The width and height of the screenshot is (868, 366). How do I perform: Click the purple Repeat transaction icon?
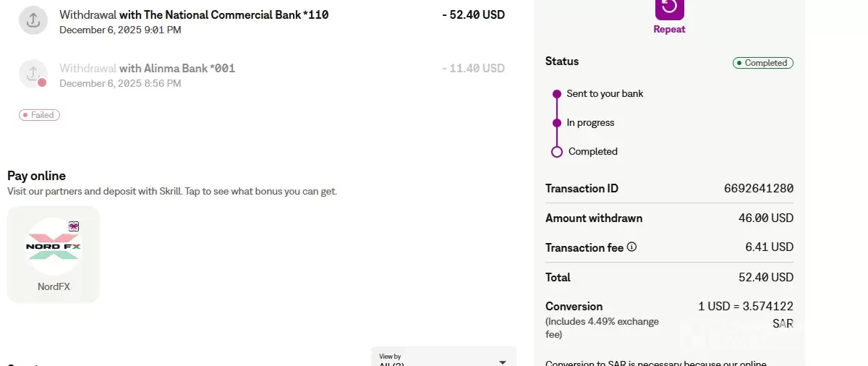669,8
